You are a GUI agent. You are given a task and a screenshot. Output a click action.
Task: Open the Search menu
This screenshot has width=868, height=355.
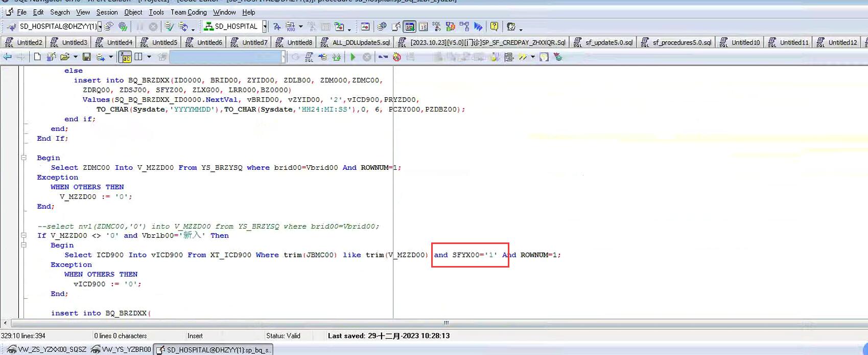[60, 12]
